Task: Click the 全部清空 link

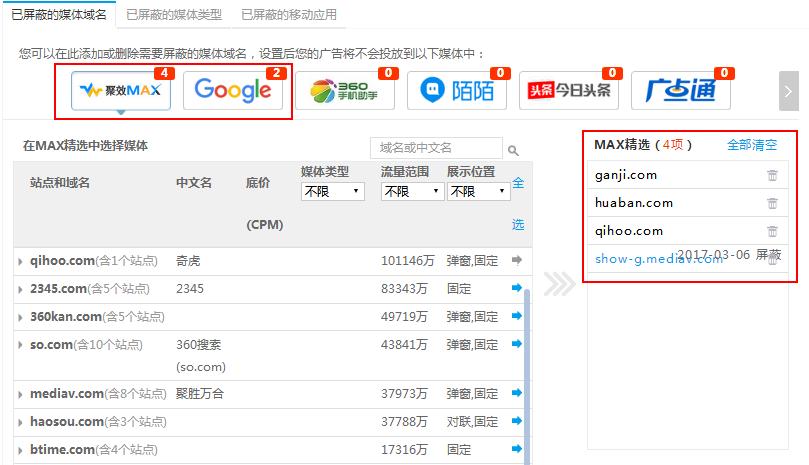Action: point(752,145)
